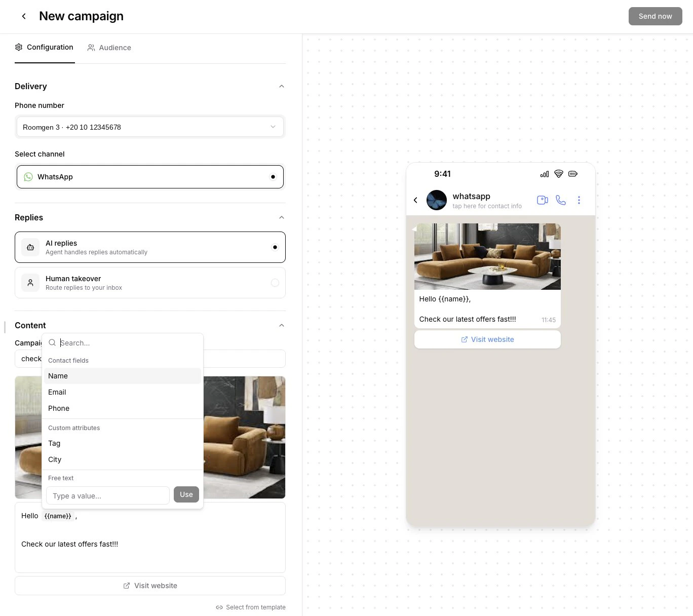This screenshot has height=616, width=693.
Task: Collapse the Replies section
Action: click(x=282, y=217)
